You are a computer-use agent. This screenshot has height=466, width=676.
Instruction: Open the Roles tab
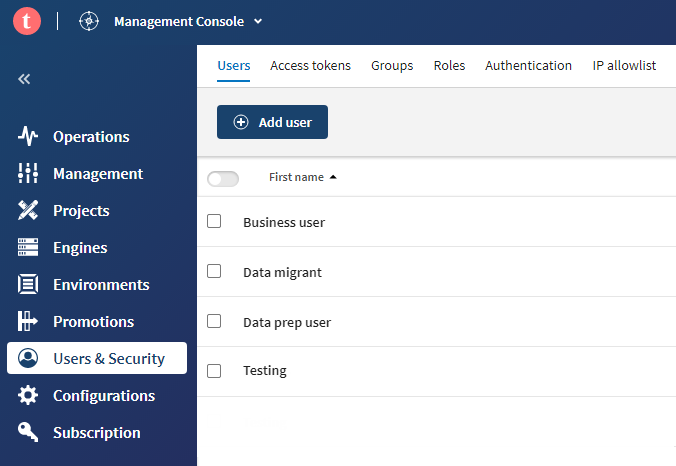449,66
